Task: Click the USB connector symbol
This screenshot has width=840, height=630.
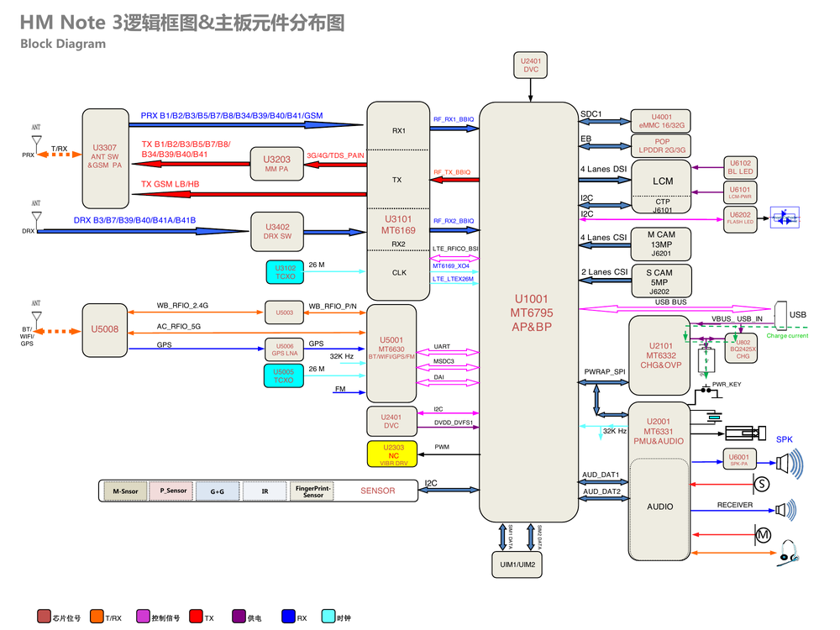Action: [781, 315]
